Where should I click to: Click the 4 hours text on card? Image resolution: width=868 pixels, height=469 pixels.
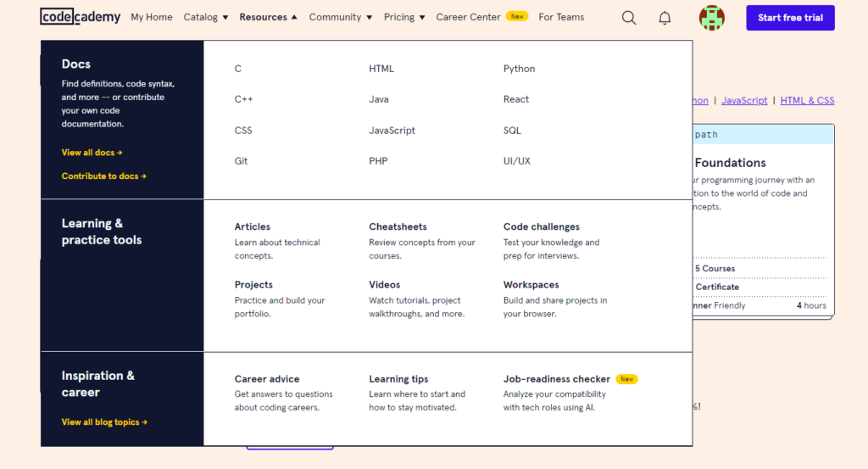811,305
